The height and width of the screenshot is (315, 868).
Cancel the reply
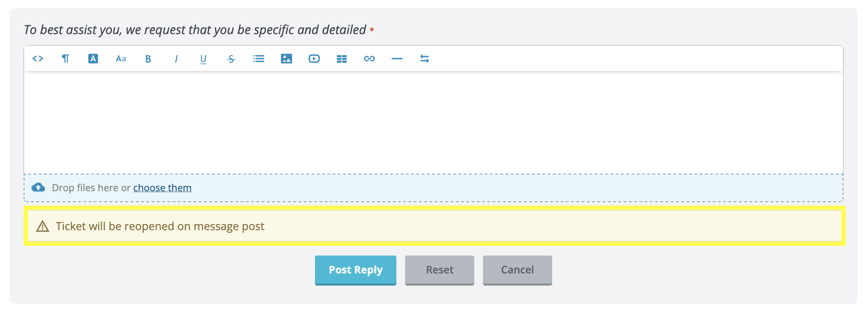tap(517, 270)
